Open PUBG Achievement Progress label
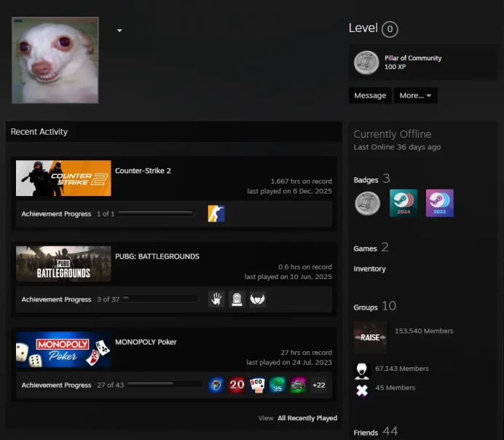 pos(56,299)
